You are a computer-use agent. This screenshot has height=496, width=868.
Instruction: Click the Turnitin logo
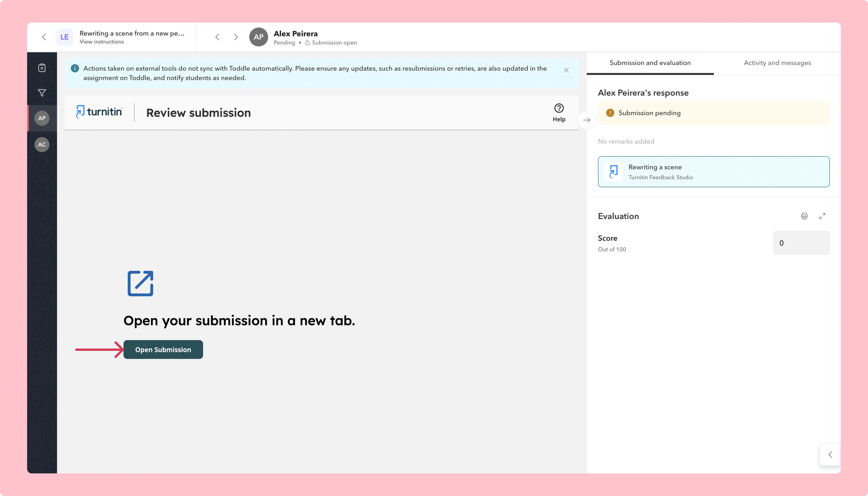(x=99, y=112)
